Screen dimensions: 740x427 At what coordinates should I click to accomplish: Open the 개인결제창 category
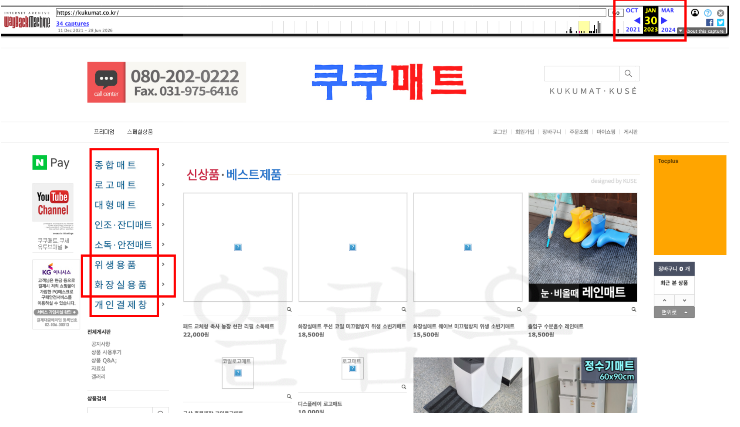(x=120, y=304)
